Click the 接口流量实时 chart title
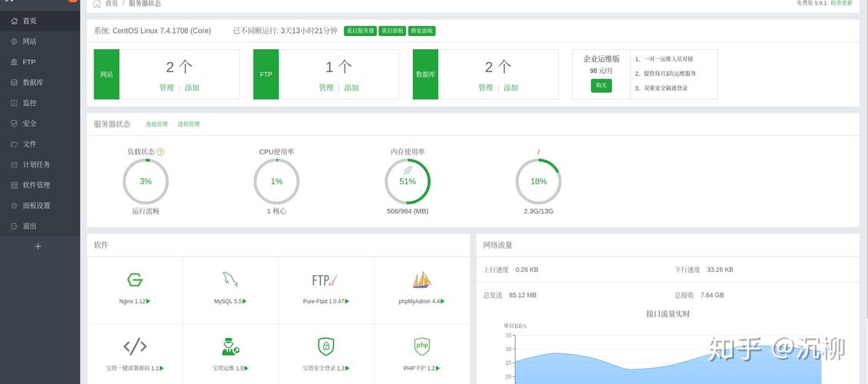The image size is (868, 384). [668, 314]
